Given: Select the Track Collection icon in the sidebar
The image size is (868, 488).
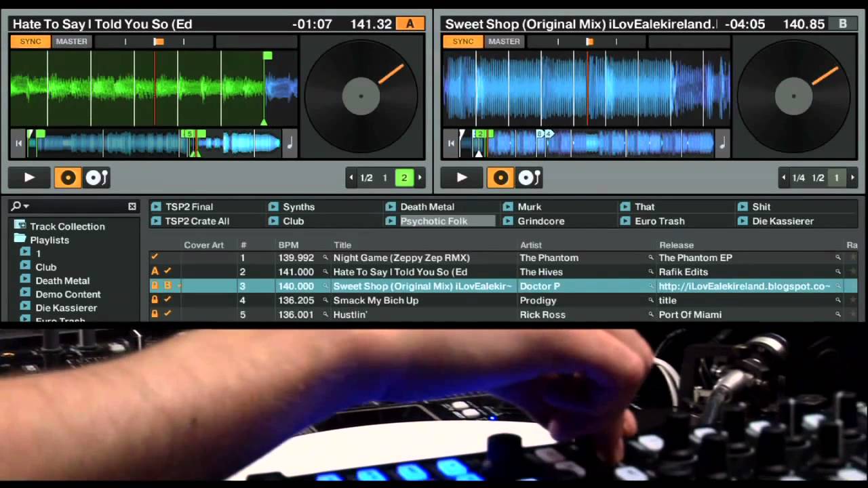Looking at the screenshot, I should pos(20,226).
